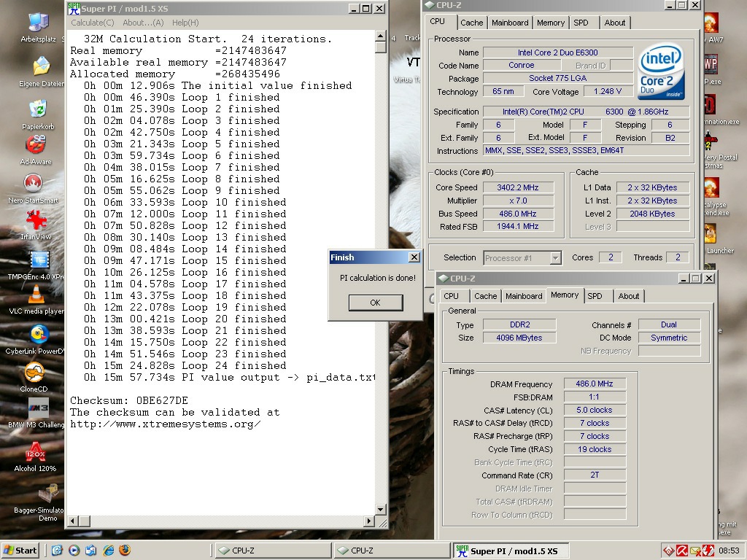The image size is (747, 560).
Task: Launch Firefox from the quick launch bar
Action: point(125,550)
